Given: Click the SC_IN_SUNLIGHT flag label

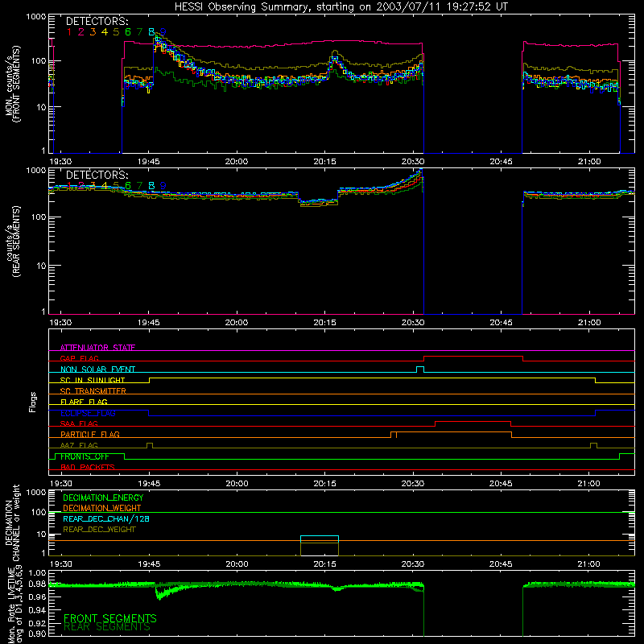Looking at the screenshot, I should point(93,380).
